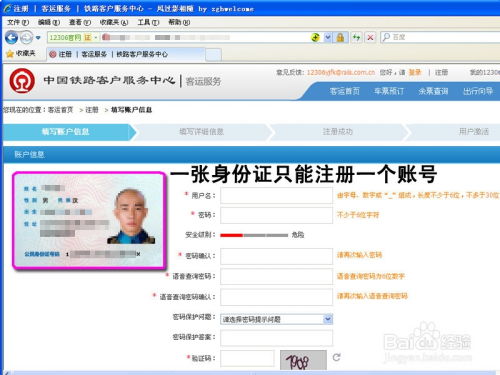Screen dimensions: 500x375
Task: Click the browser Forward arrow button
Action: click(26, 37)
